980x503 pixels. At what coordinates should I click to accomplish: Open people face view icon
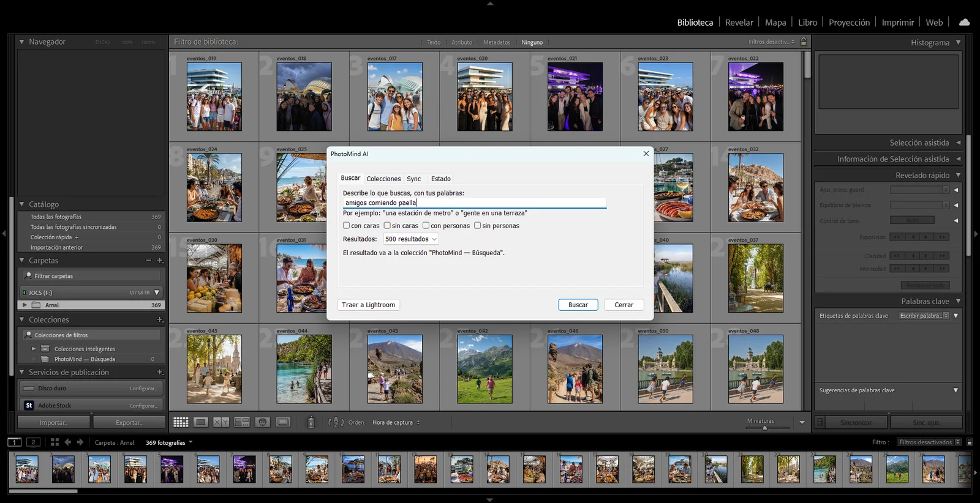pos(262,422)
